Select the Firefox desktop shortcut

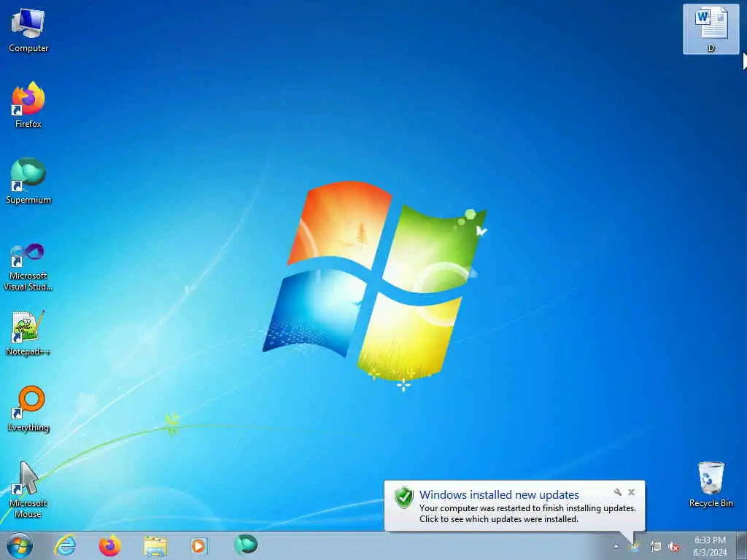tap(28, 105)
